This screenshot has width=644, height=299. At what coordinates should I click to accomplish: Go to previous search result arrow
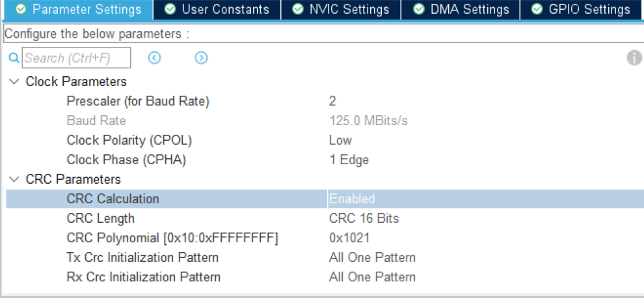click(154, 58)
